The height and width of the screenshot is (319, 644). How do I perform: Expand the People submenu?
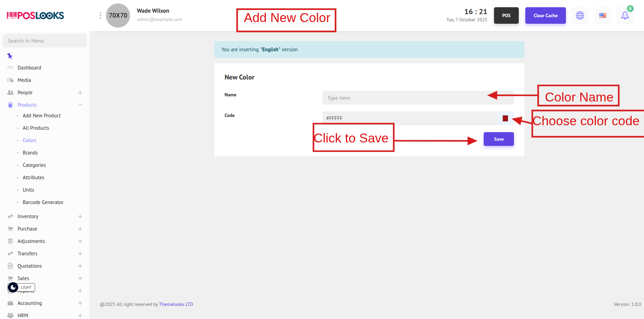80,93
